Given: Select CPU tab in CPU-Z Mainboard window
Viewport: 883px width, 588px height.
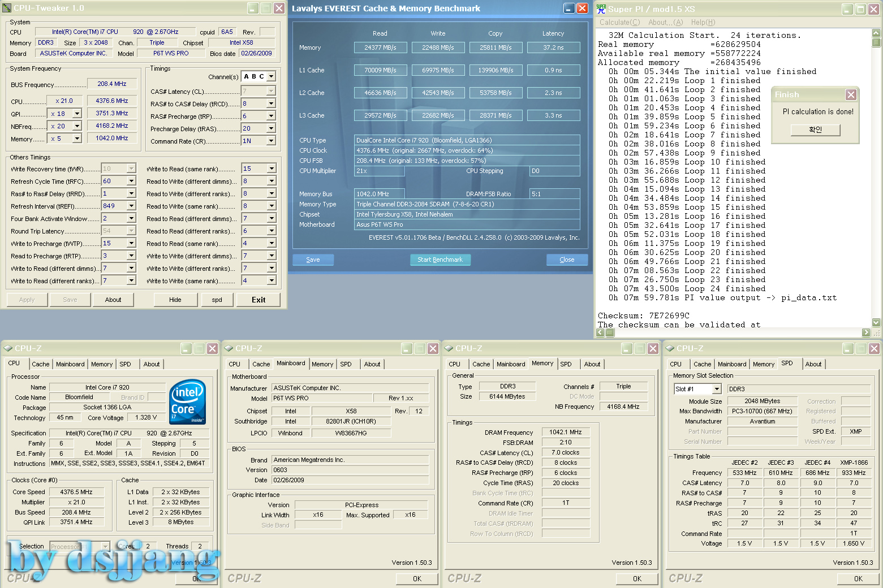Looking at the screenshot, I should [234, 364].
